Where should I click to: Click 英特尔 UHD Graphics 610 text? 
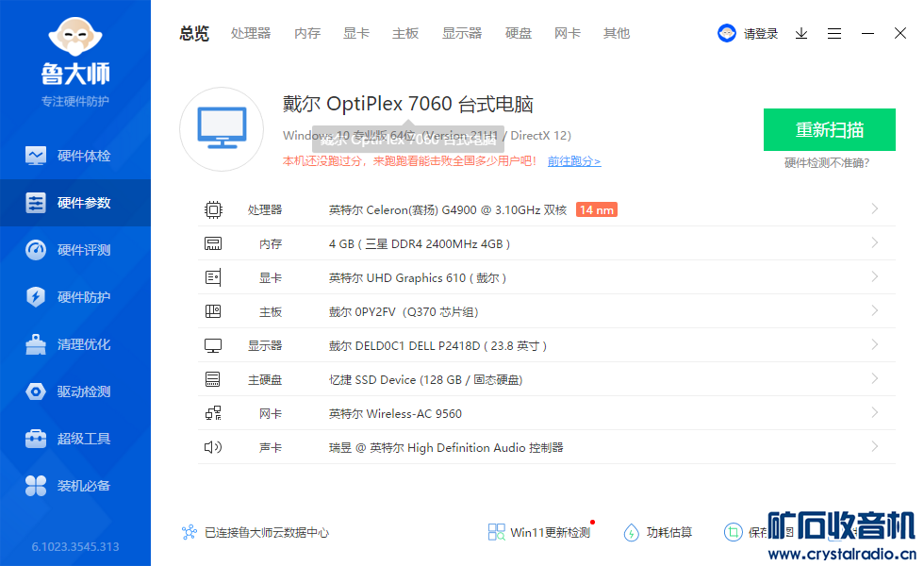[x=417, y=277]
